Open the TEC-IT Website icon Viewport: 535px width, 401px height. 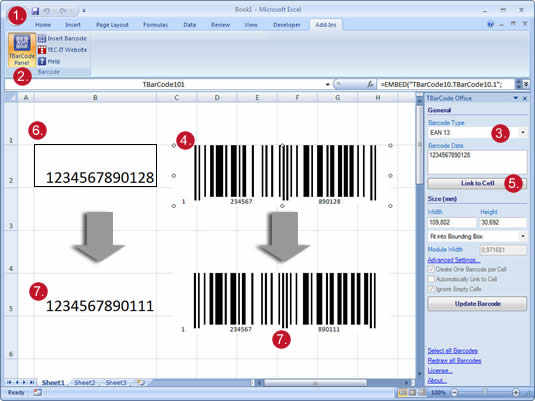pyautogui.click(x=42, y=50)
